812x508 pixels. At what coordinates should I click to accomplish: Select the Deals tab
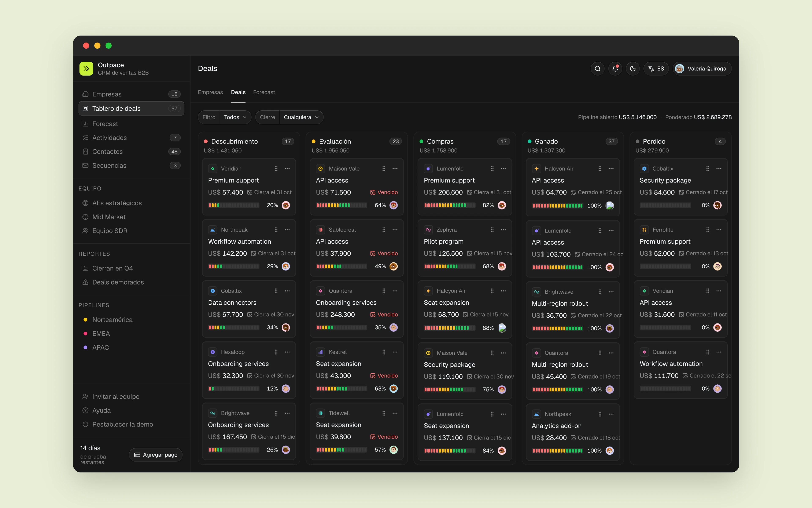[x=238, y=92]
